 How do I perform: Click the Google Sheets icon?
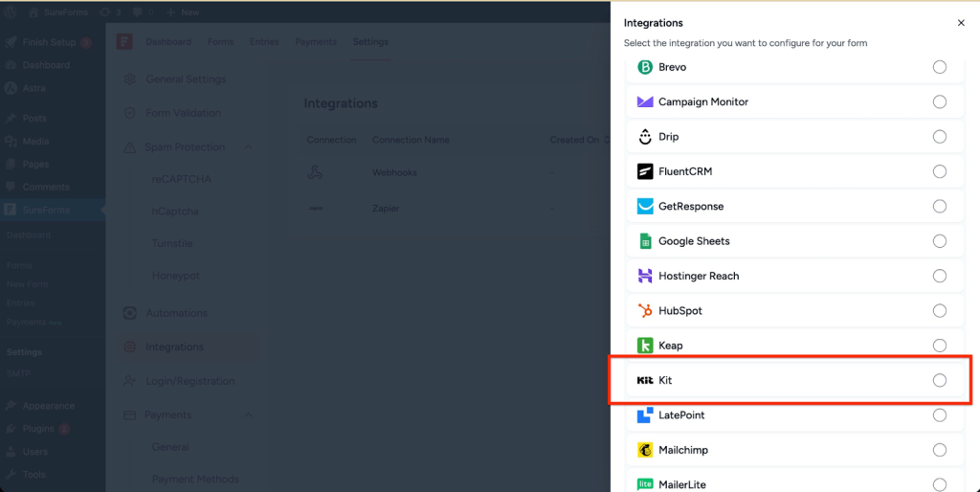[x=645, y=241]
